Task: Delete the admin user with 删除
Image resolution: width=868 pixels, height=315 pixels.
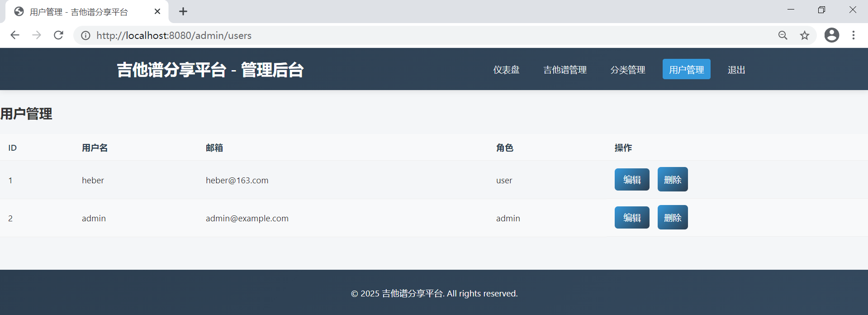Action: 673,218
